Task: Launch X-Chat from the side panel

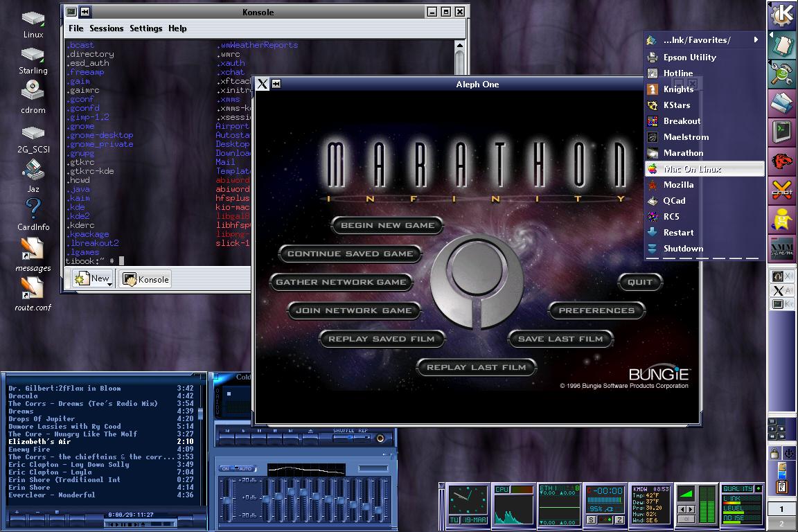Action: tap(782, 188)
